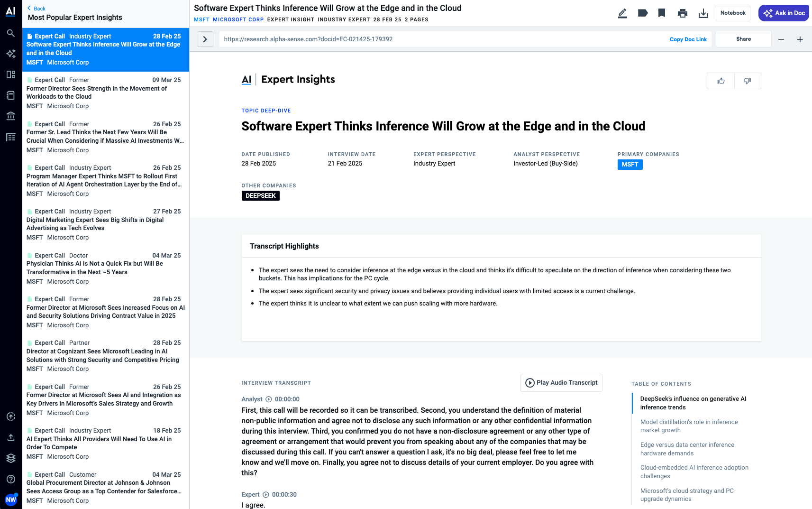
Task: Open Director at Cognizant Sees Microsoft Leading item
Action: (106, 356)
